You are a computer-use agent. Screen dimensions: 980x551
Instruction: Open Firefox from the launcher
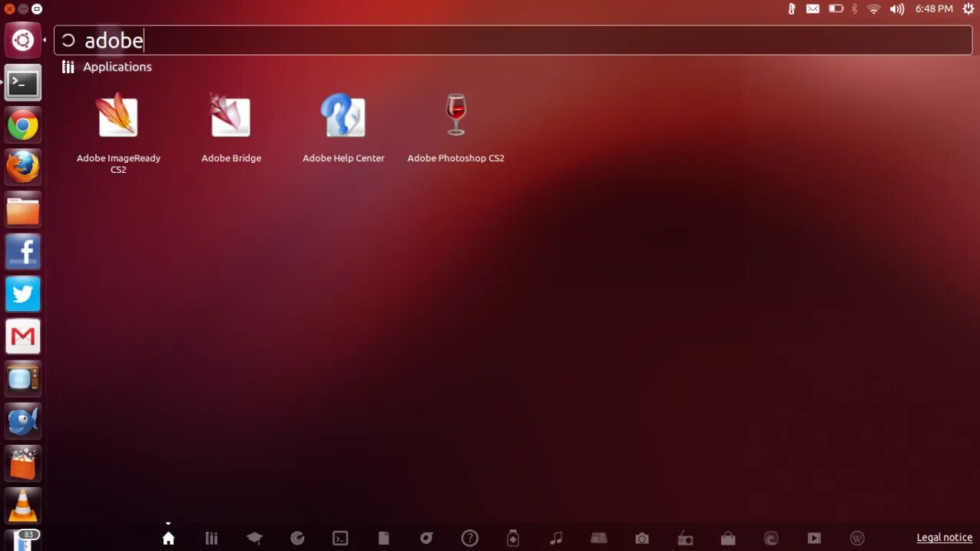[23, 167]
